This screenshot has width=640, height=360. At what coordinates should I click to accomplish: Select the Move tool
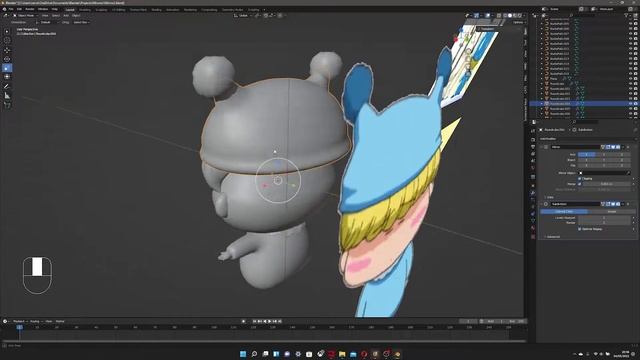tap(7, 50)
